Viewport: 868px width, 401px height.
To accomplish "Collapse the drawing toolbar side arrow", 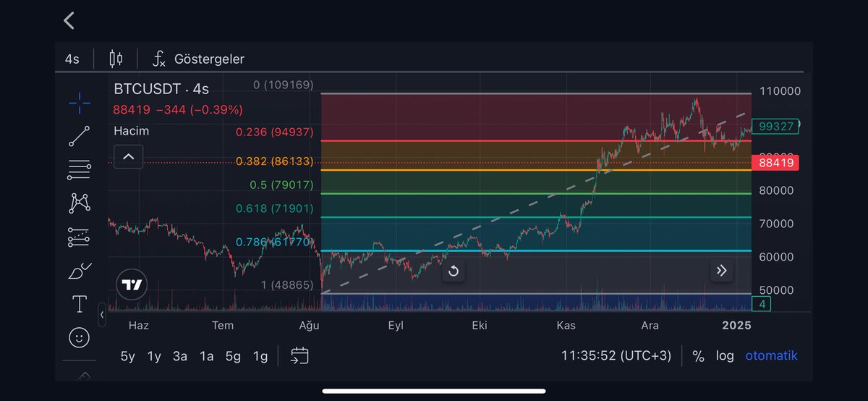I will click(102, 315).
